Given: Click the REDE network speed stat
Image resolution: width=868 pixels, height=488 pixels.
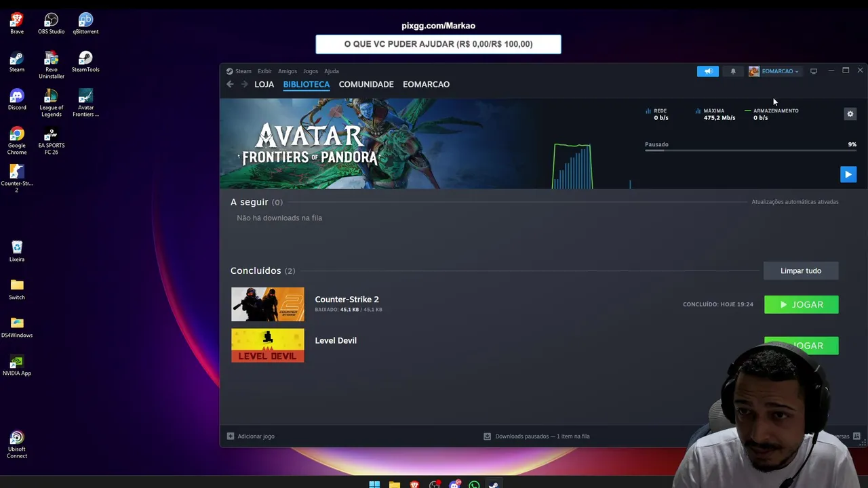Looking at the screenshot, I should point(657,114).
